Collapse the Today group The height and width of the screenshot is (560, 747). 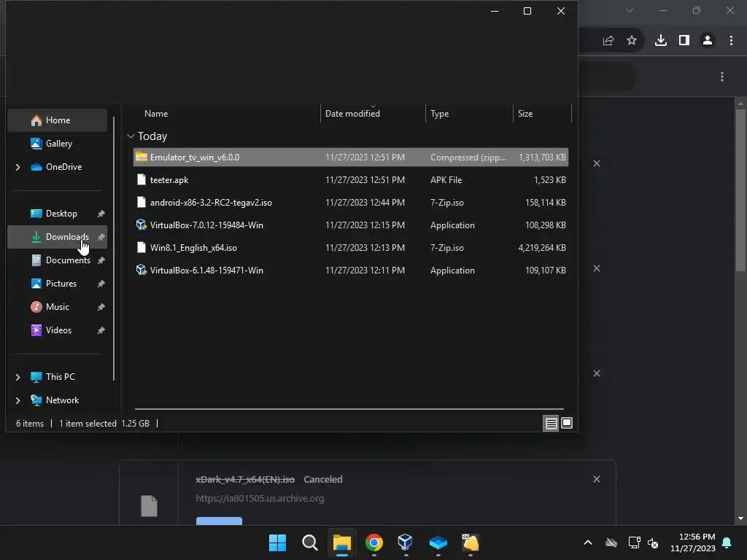131,136
